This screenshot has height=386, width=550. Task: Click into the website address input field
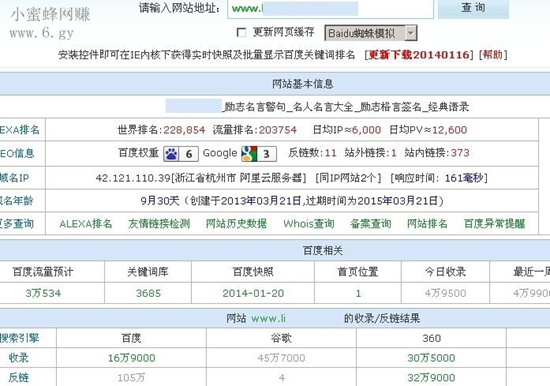pos(330,8)
